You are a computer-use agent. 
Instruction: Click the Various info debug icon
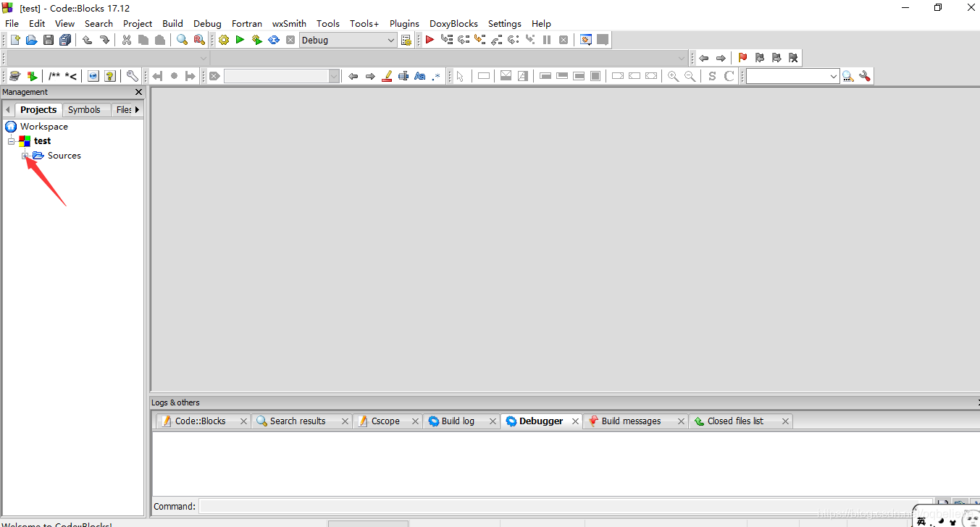tap(603, 41)
